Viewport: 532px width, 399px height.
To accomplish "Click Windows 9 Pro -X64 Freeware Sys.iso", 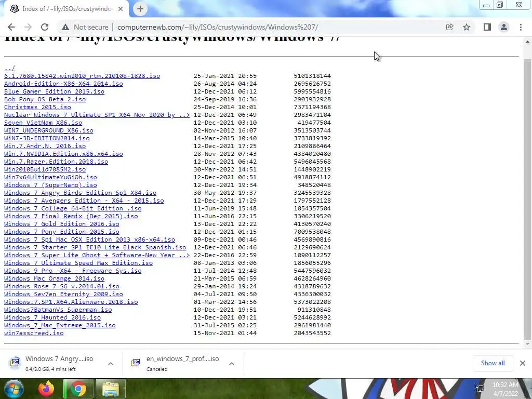I will click(73, 271).
